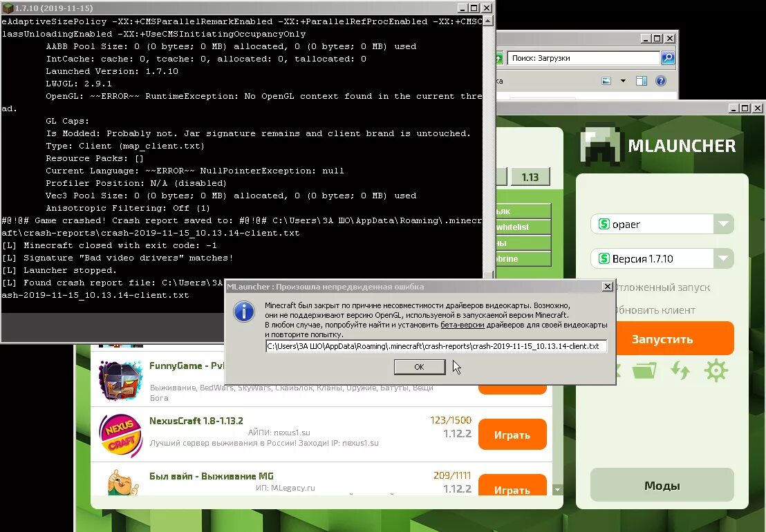This screenshot has height=532, width=766.
Task: Click the Был вайп - Выживание MG title
Action: [x=211, y=476]
